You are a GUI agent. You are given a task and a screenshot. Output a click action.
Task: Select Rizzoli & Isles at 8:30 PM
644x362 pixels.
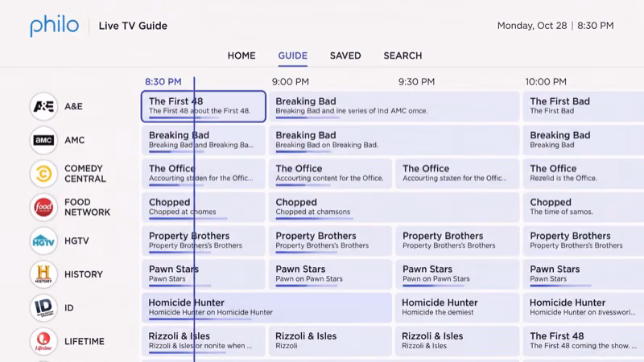[204, 341]
